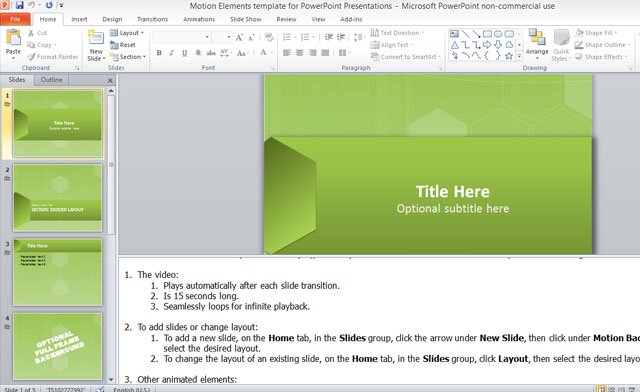
Task: Clear all formatting icon
Action: 269,37
